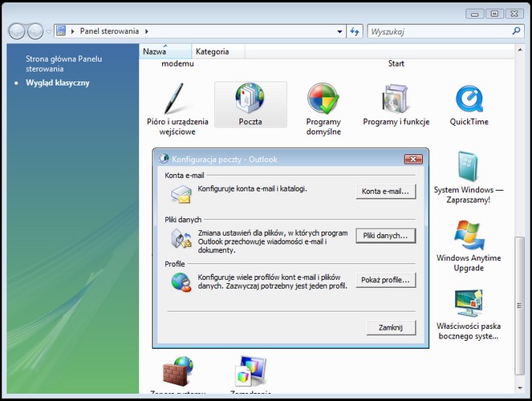
Task: Click the refresh button beside address bar
Action: [355, 31]
